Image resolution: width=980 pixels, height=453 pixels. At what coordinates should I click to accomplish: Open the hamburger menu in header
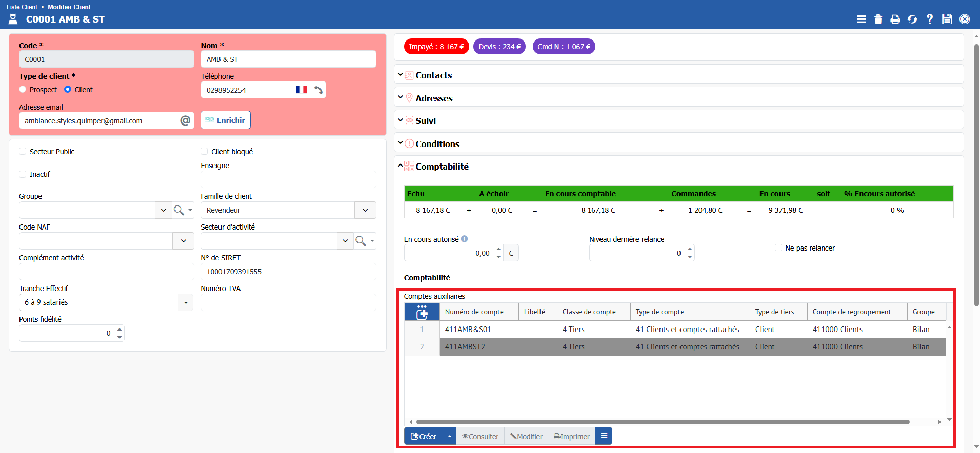point(861,19)
